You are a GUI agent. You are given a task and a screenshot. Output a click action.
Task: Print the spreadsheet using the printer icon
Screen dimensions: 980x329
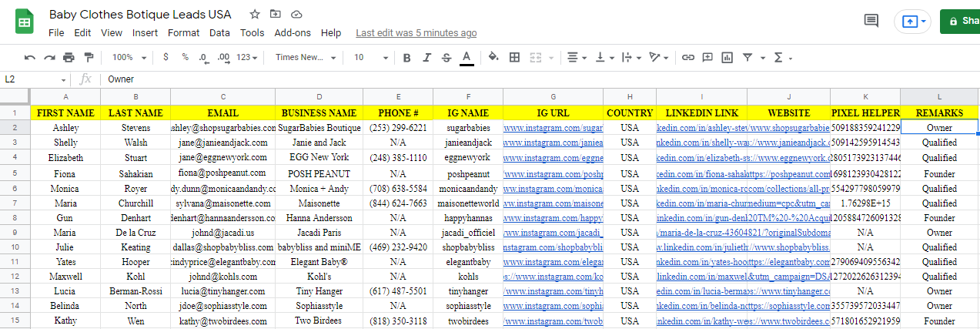click(69, 57)
